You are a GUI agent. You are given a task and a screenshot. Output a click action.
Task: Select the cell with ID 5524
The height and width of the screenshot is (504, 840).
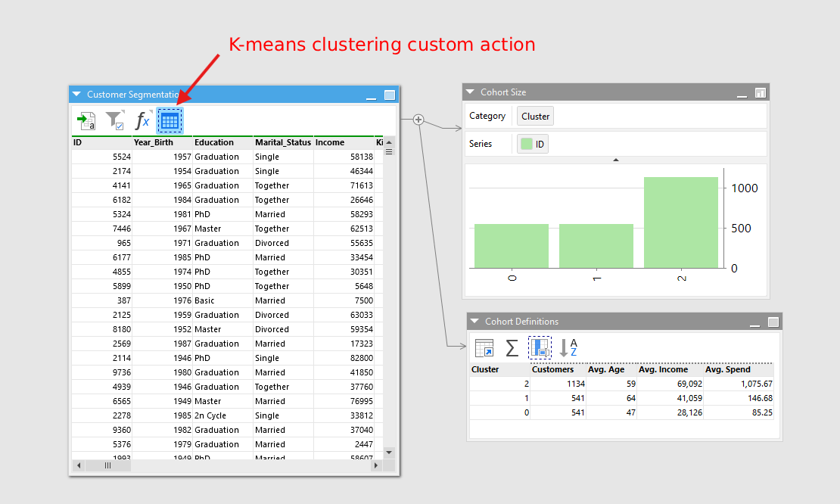[x=102, y=157]
